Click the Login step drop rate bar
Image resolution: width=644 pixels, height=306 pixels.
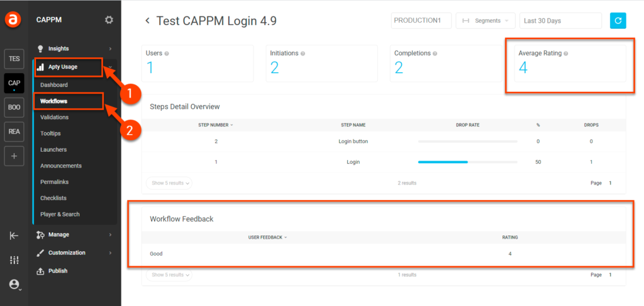tap(468, 162)
